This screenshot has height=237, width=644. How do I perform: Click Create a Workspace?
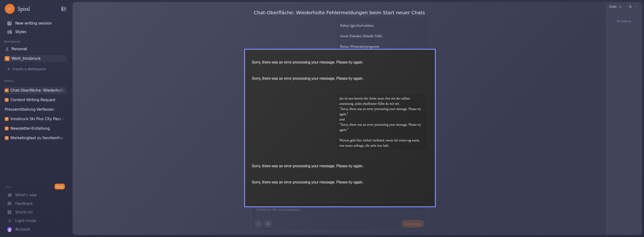click(x=29, y=69)
